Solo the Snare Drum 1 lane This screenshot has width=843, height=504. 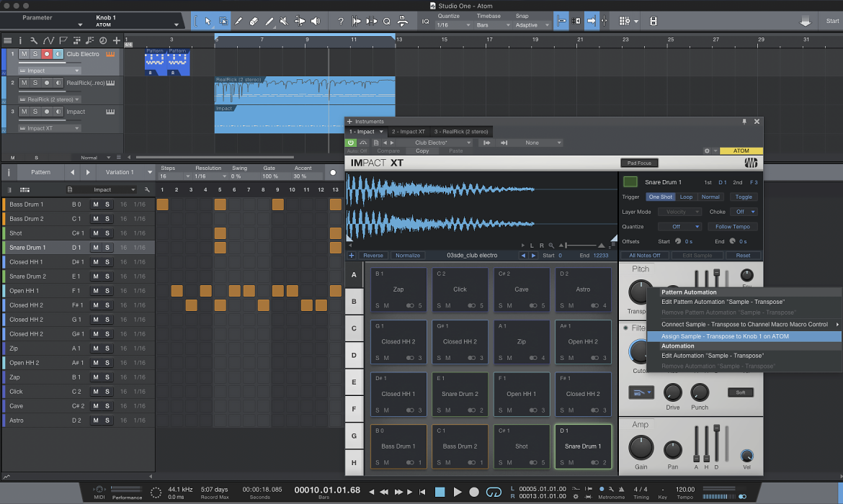coord(107,248)
